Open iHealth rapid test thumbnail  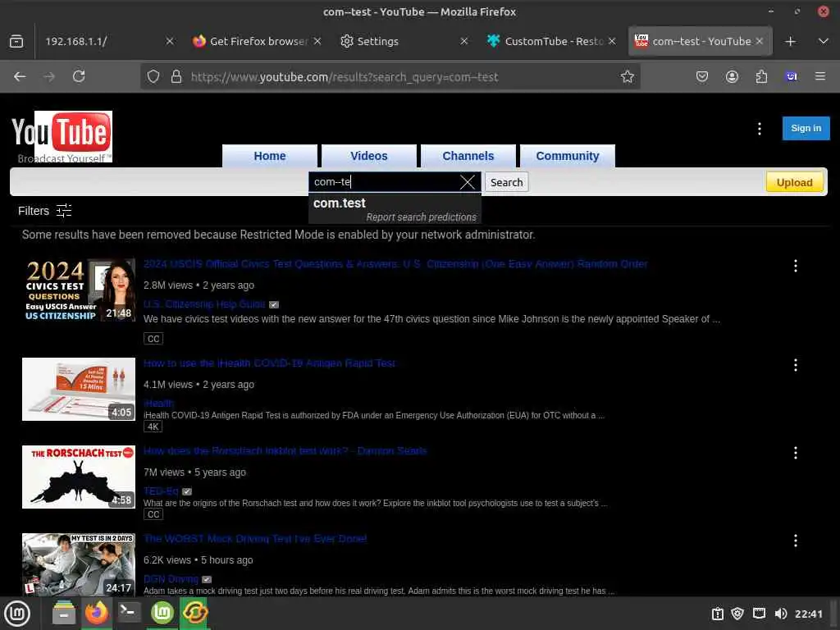pos(79,389)
